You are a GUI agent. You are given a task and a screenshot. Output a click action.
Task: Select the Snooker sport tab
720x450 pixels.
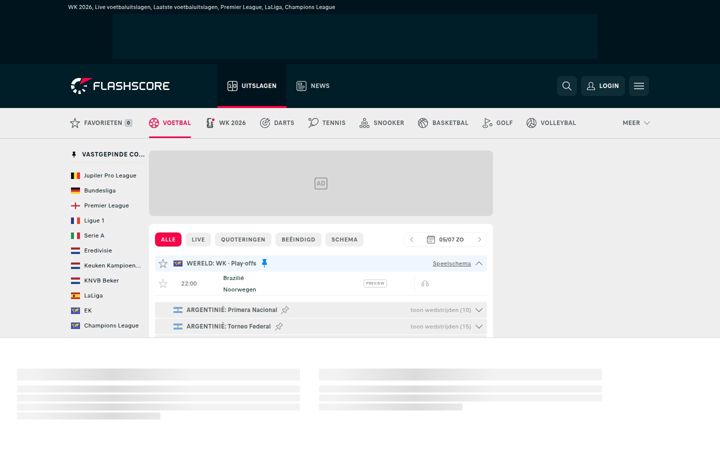(382, 123)
